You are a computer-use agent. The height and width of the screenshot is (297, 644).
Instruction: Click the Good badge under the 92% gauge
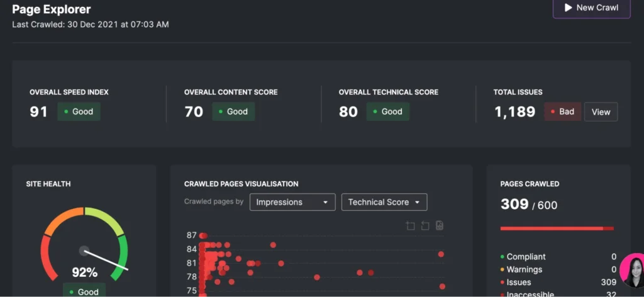coord(84,291)
